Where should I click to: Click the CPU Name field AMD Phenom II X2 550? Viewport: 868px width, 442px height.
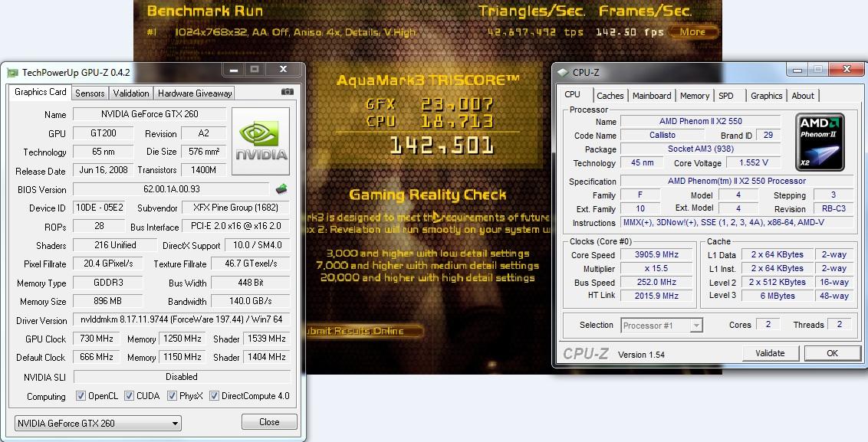(700, 121)
